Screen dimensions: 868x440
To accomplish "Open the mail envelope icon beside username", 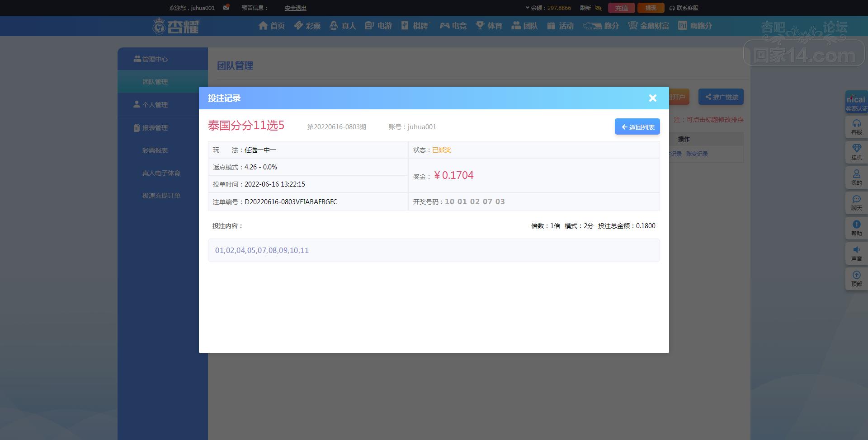I will [x=226, y=7].
